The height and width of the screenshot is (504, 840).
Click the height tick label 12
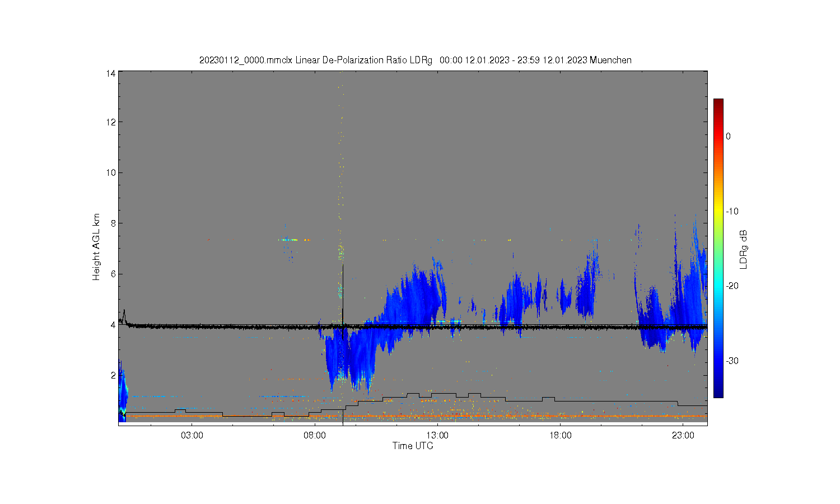pos(111,122)
